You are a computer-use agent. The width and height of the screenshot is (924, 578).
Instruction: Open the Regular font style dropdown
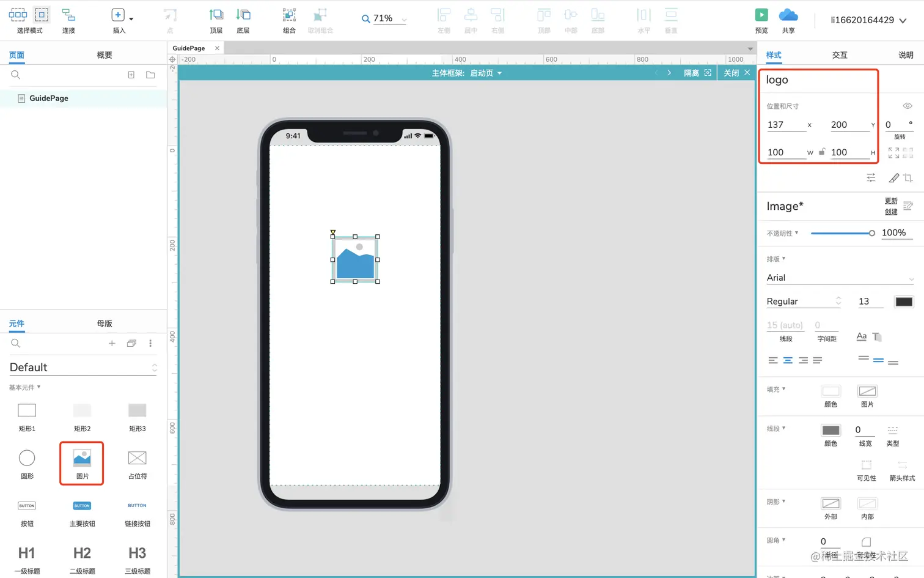[804, 301]
